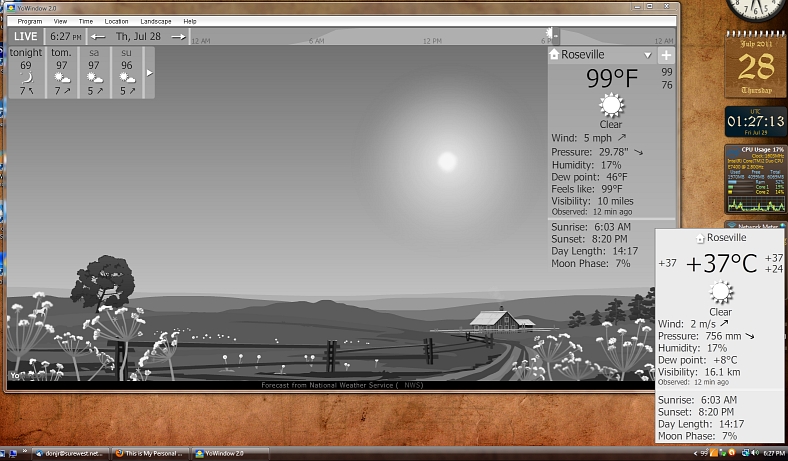788x461 pixels.
Task: Click 'Visibility: 10 miles' text
Action: point(593,201)
